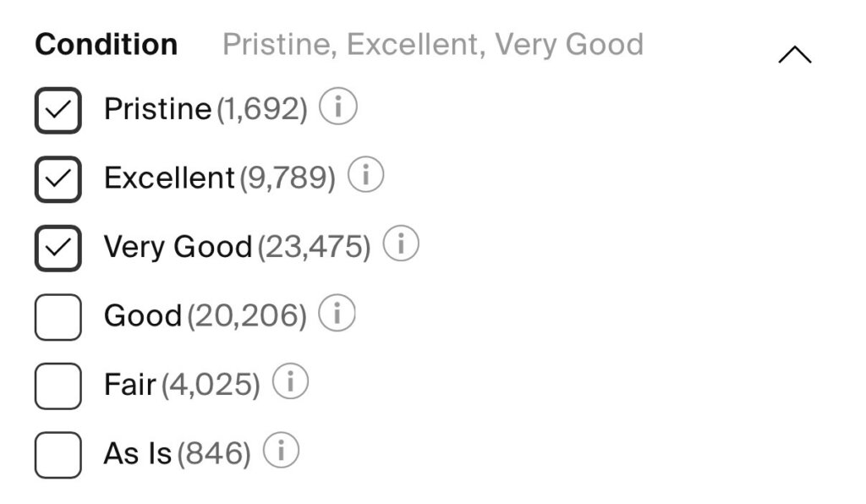Tick the As Is checkbox
Image resolution: width=866 pixels, height=504 pixels.
tap(58, 454)
